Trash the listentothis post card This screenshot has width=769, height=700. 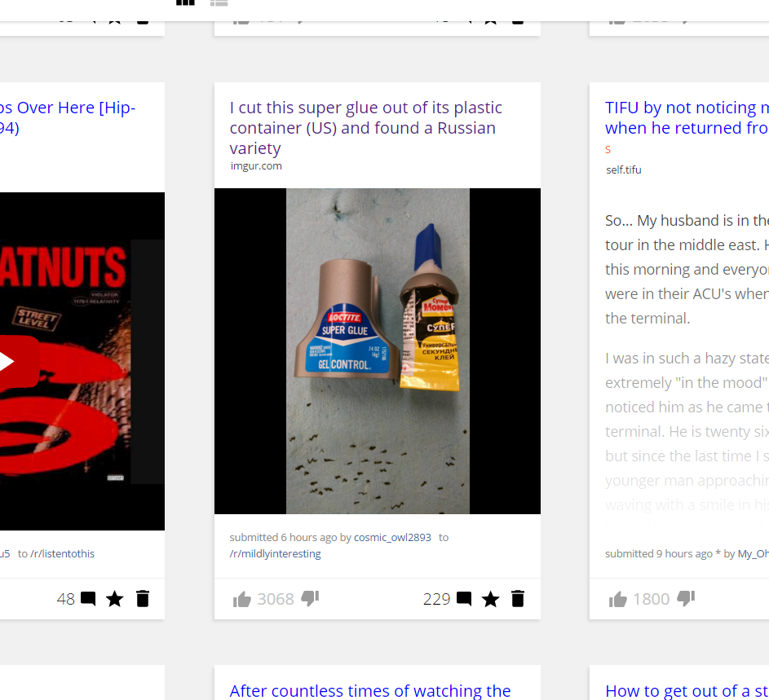pos(143,599)
